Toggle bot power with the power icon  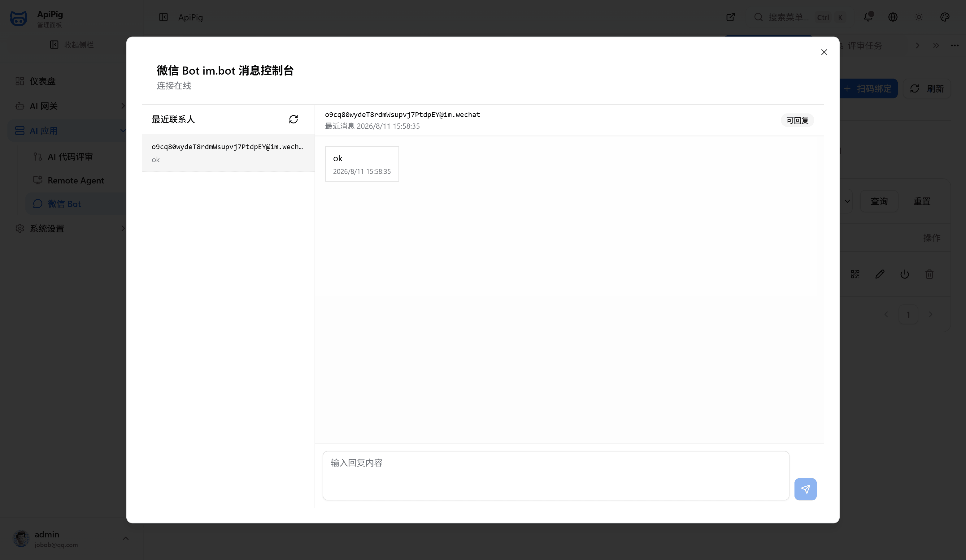coord(905,274)
